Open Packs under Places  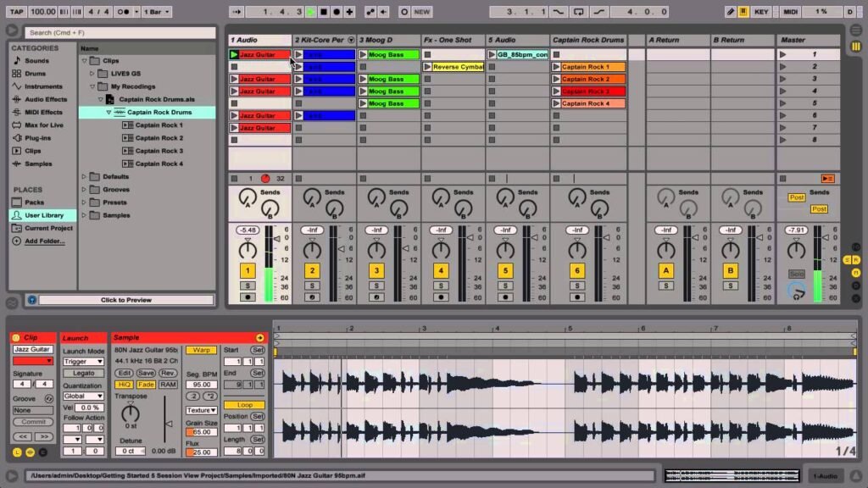pos(34,202)
